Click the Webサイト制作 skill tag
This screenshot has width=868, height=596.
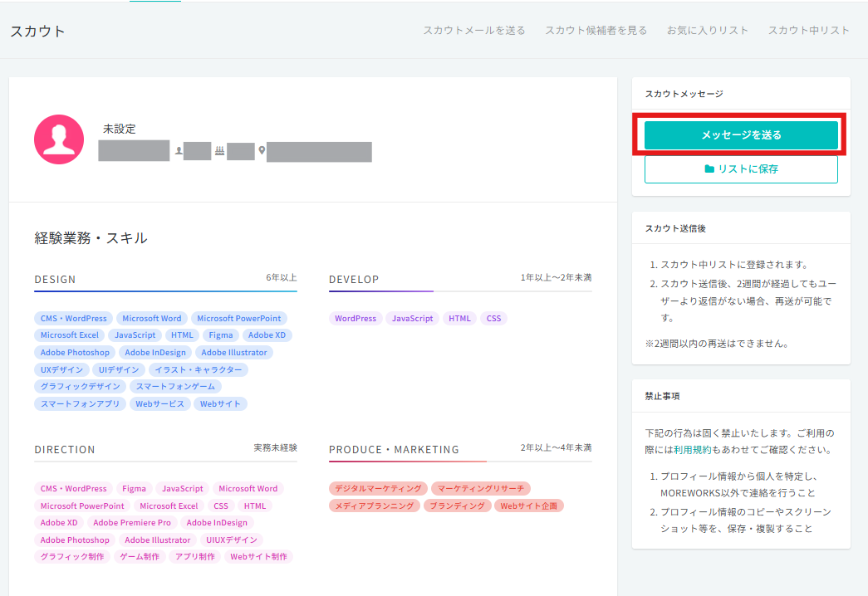258,557
